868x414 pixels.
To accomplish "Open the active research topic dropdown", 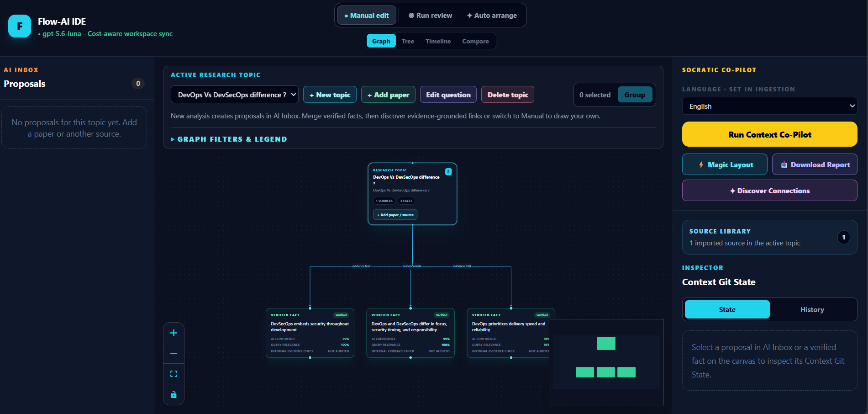I will pos(235,95).
